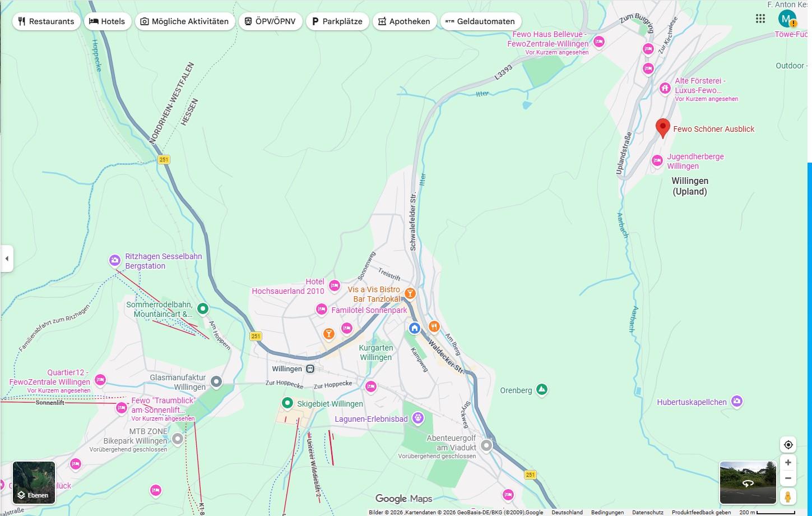Show Geldautomaten on the map
This screenshot has height=516, width=812.
(480, 21)
